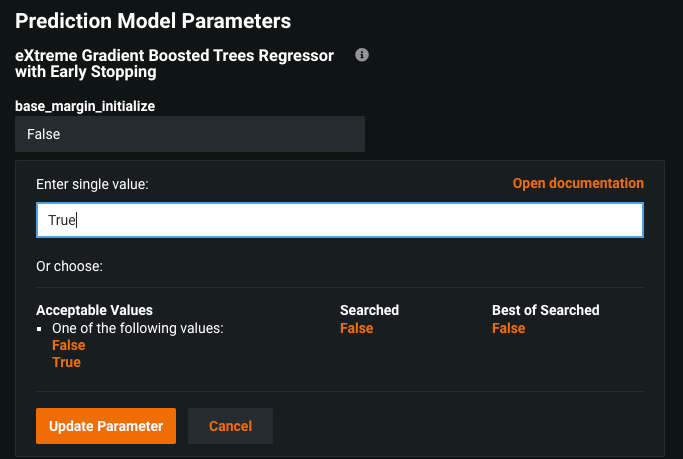Click the Searched column heading
This screenshot has width=683, height=459.
tap(369, 310)
